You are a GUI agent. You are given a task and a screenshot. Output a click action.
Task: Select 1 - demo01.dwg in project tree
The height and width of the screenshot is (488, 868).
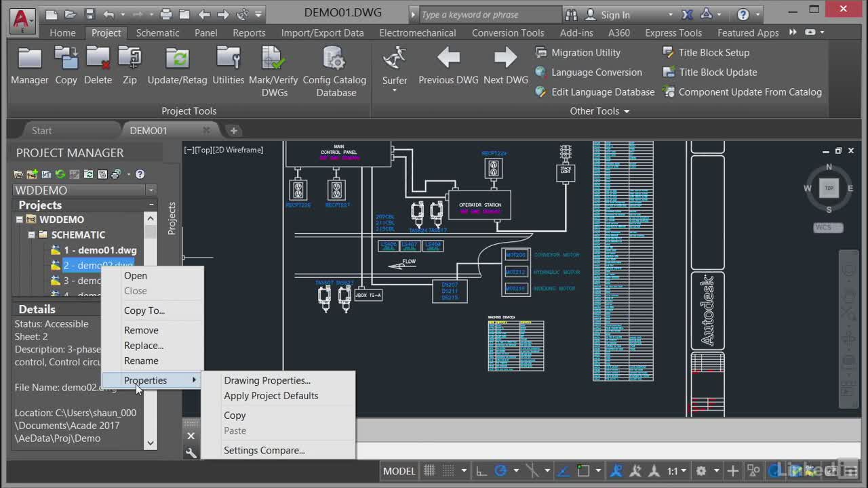pos(100,250)
